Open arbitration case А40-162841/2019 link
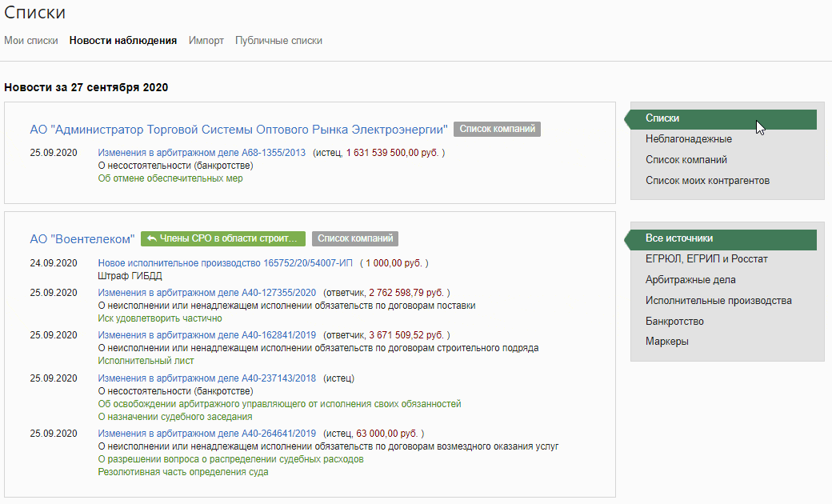Viewport: 832px width, 504px height. (207, 335)
